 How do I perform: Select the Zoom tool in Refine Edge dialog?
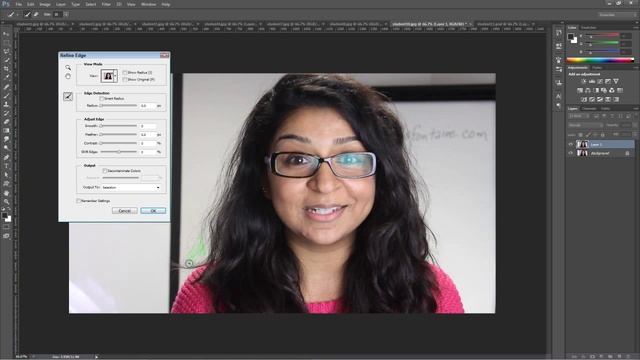point(68,67)
